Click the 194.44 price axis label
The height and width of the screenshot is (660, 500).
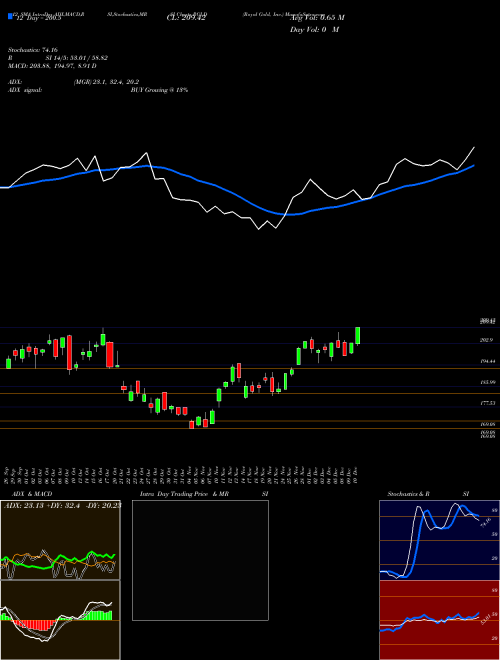point(487,361)
